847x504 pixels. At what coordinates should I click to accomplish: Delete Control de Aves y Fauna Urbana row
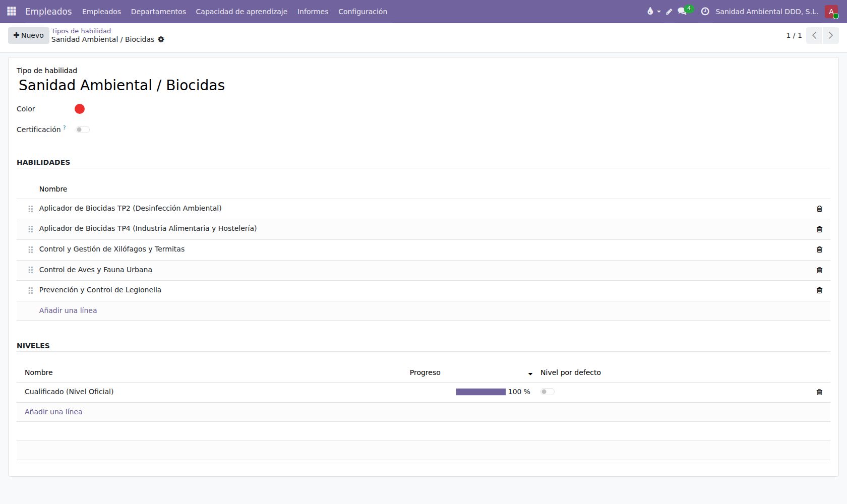click(819, 270)
